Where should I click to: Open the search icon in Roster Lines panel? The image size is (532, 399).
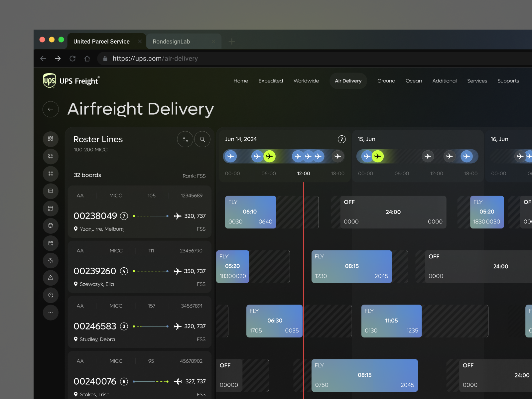pyautogui.click(x=202, y=139)
